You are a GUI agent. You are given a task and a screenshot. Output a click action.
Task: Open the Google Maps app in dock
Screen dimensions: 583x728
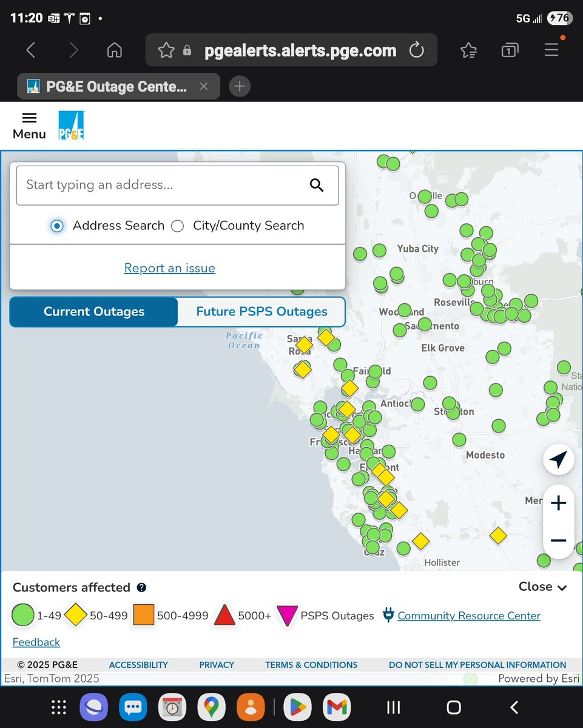point(211,707)
